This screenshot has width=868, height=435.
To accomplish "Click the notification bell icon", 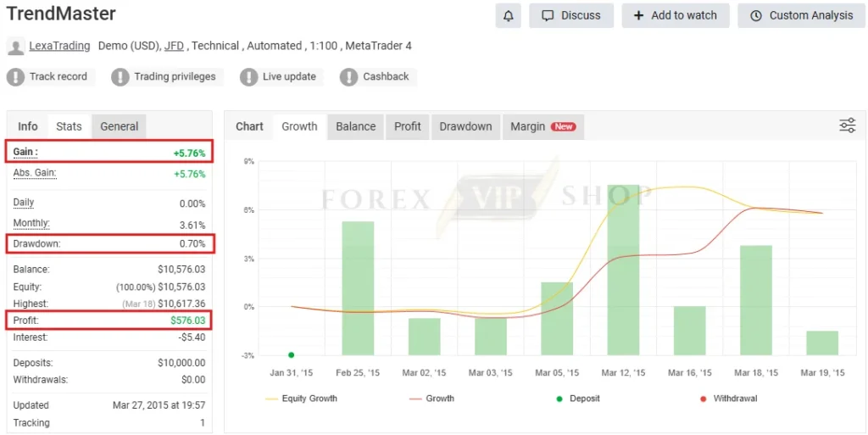I will [509, 15].
